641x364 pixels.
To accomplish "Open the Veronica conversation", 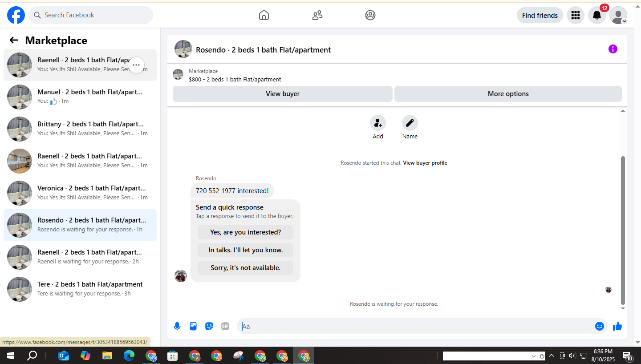I will [x=80, y=193].
